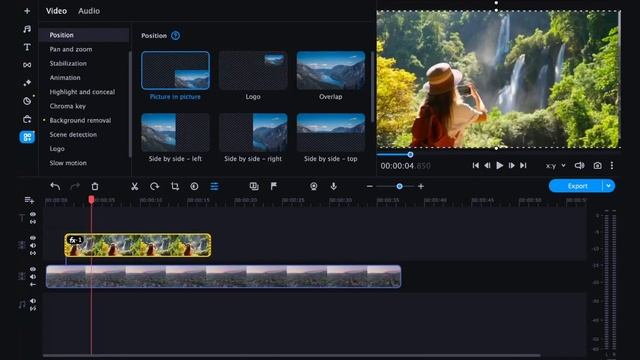640x360 pixels.
Task: Click the Rotate icon in the toolbar
Action: 154,187
